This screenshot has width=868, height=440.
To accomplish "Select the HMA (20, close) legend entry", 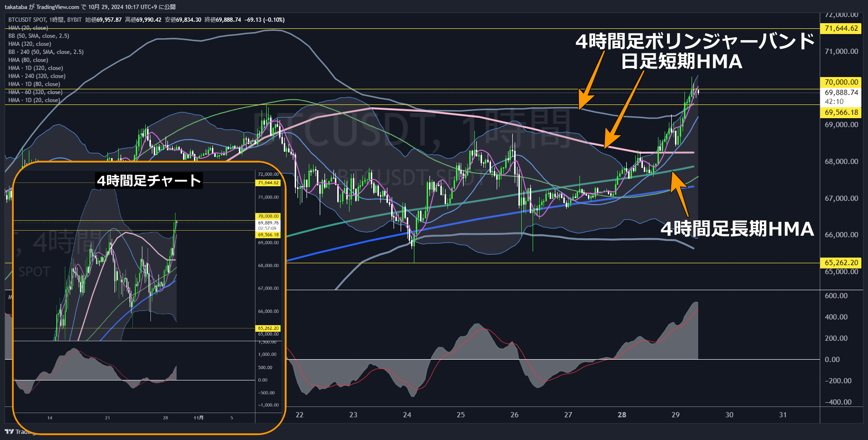I will tap(28, 28).
